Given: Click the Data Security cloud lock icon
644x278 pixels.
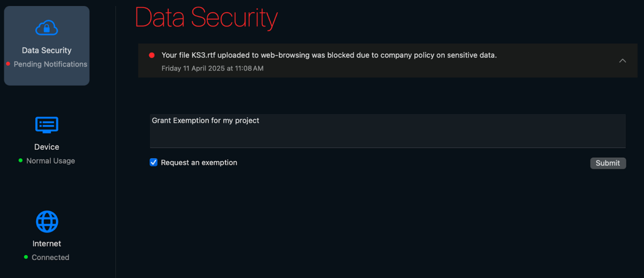Looking at the screenshot, I should [47, 28].
